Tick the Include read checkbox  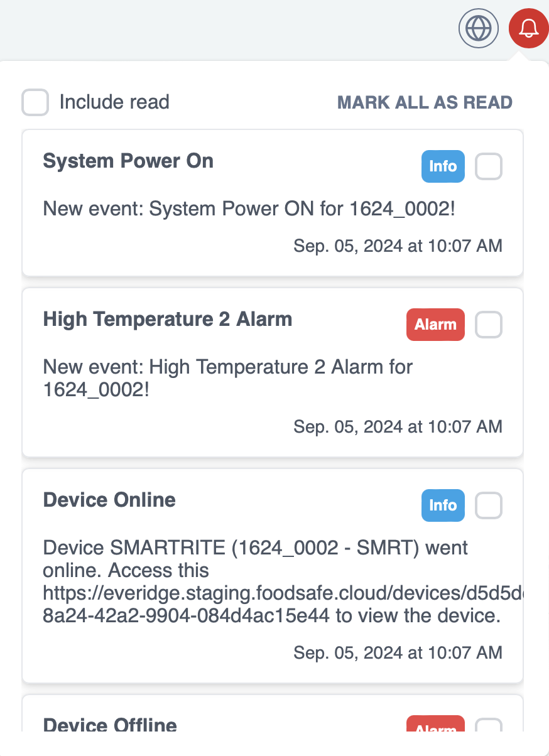[35, 102]
